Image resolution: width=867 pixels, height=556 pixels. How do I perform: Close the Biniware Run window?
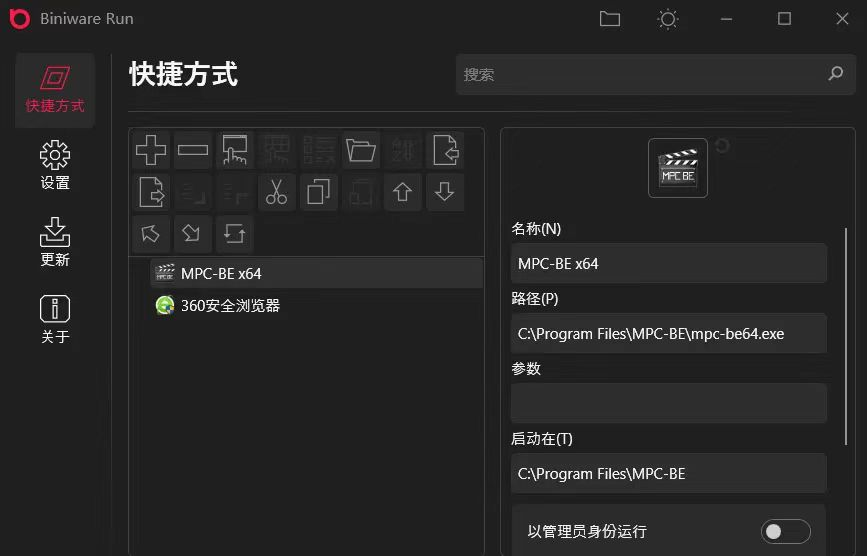[x=842, y=19]
